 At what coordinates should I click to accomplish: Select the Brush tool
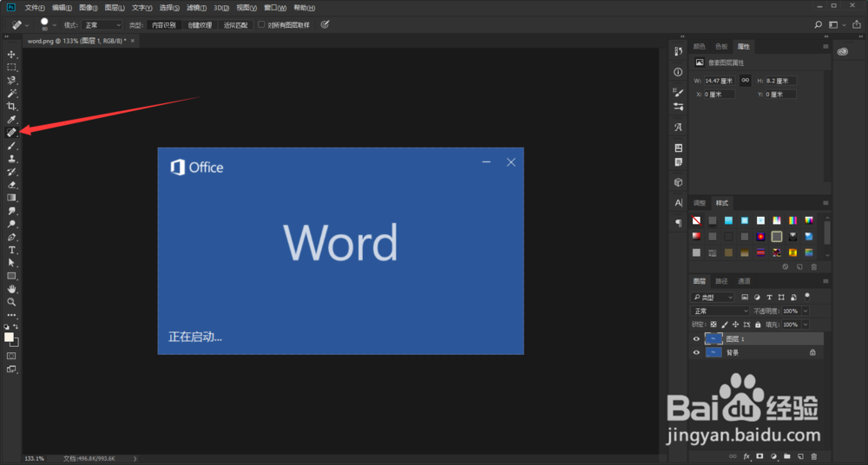coord(11,146)
